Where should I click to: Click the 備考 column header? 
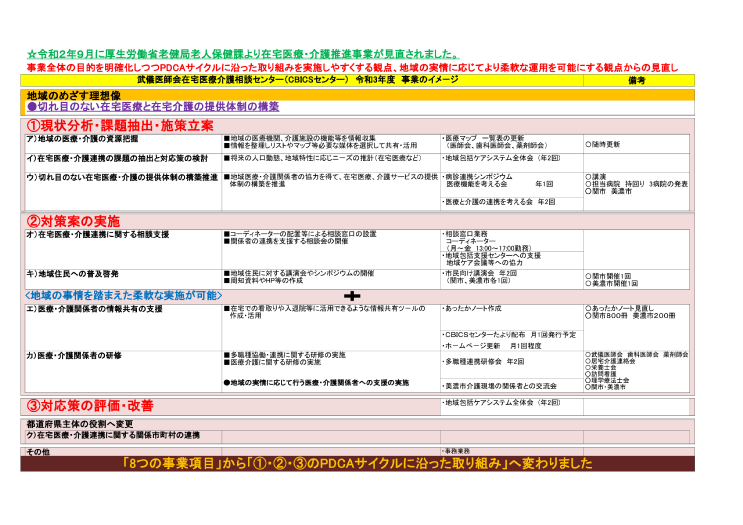point(637,79)
